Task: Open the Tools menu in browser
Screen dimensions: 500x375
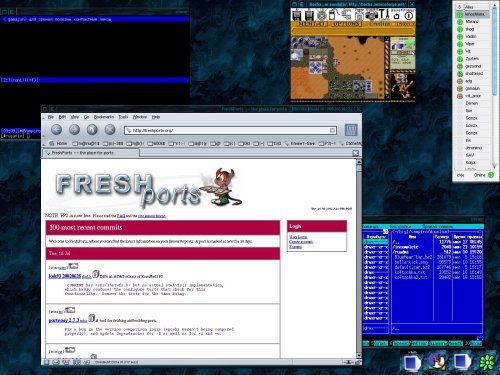Action: tap(123, 117)
